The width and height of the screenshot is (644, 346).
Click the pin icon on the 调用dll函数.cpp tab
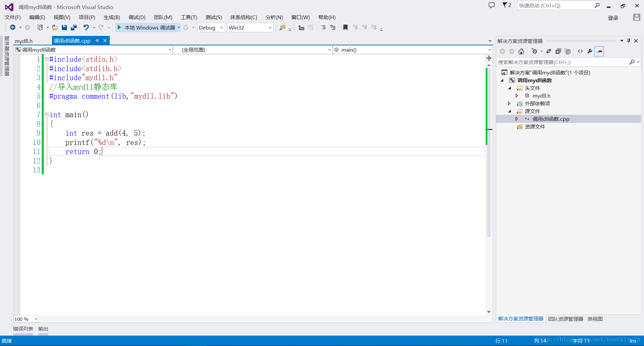pyautogui.click(x=97, y=41)
